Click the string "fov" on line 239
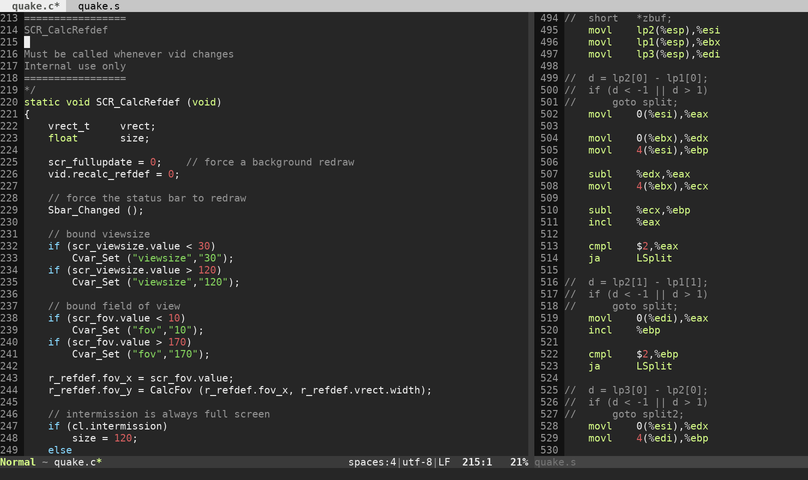 (147, 330)
